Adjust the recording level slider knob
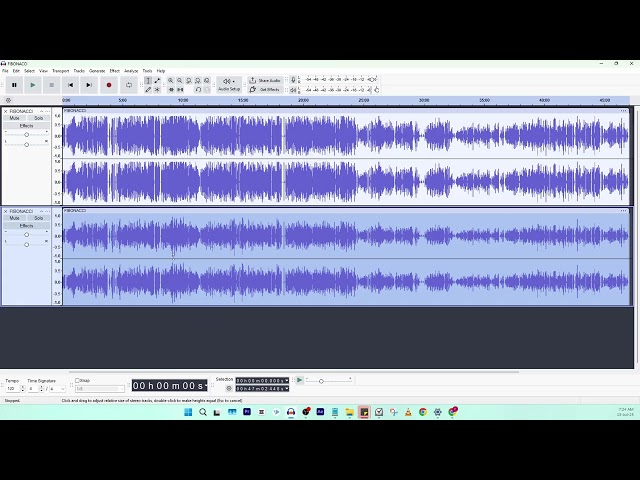Image resolution: width=640 pixels, height=480 pixels. [x=372, y=80]
